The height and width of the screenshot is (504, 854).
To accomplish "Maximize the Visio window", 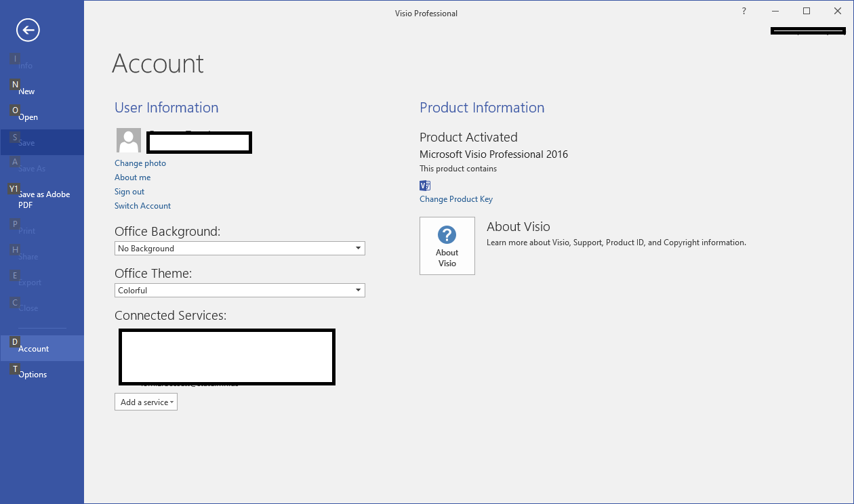I will [807, 11].
